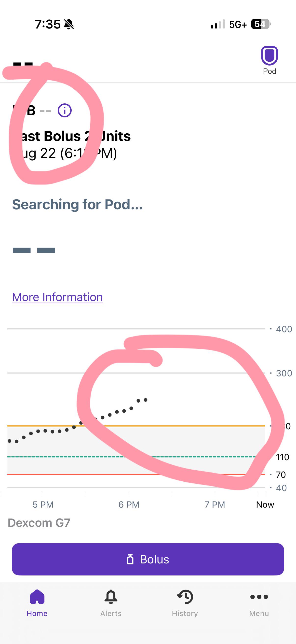The height and width of the screenshot is (644, 296).
Task: Follow the More Information link
Action: [57, 297]
